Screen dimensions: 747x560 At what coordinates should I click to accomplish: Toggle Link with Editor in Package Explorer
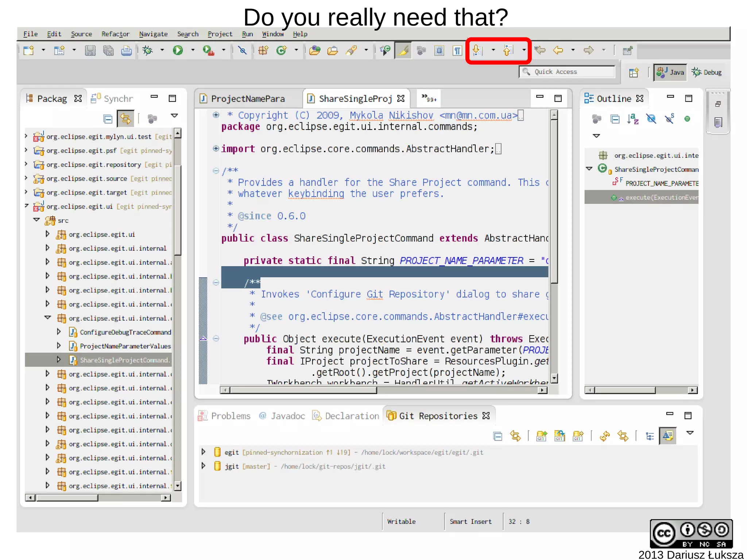pos(125,119)
